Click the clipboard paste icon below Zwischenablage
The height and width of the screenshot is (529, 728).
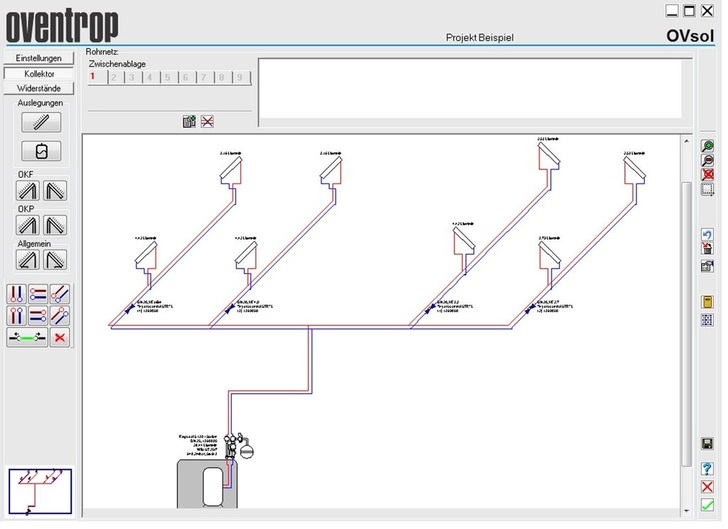tap(189, 121)
